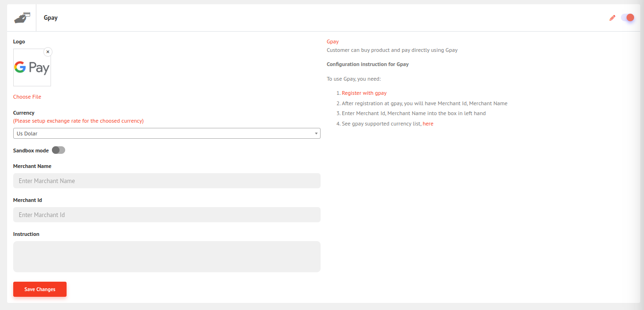Enable the Sandbox mode switch

[x=59, y=150]
